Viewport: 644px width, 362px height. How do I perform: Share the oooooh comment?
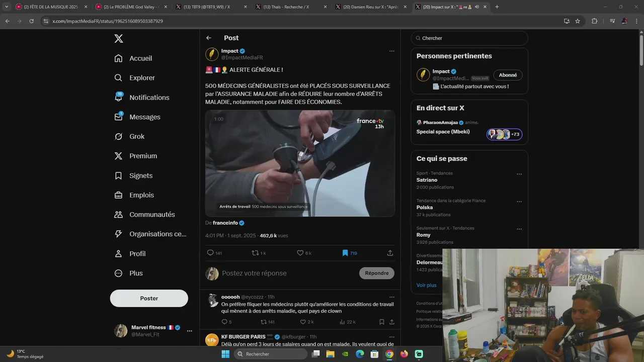pyautogui.click(x=391, y=322)
